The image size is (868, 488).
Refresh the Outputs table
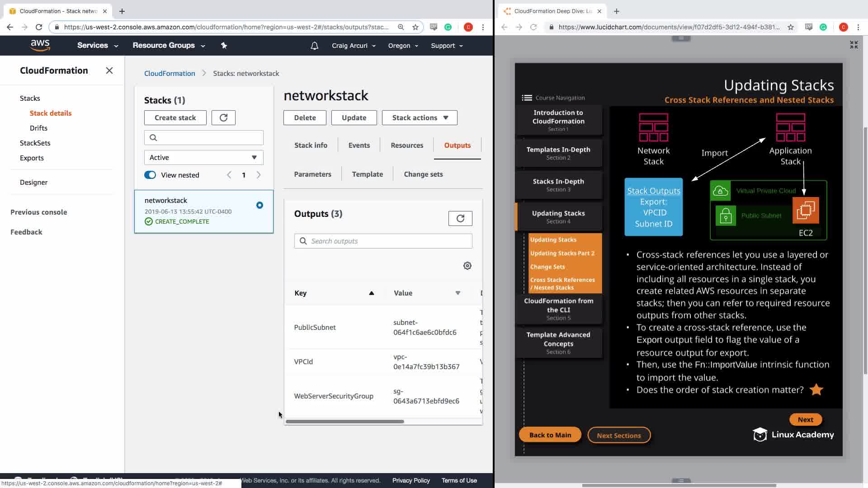[460, 219]
